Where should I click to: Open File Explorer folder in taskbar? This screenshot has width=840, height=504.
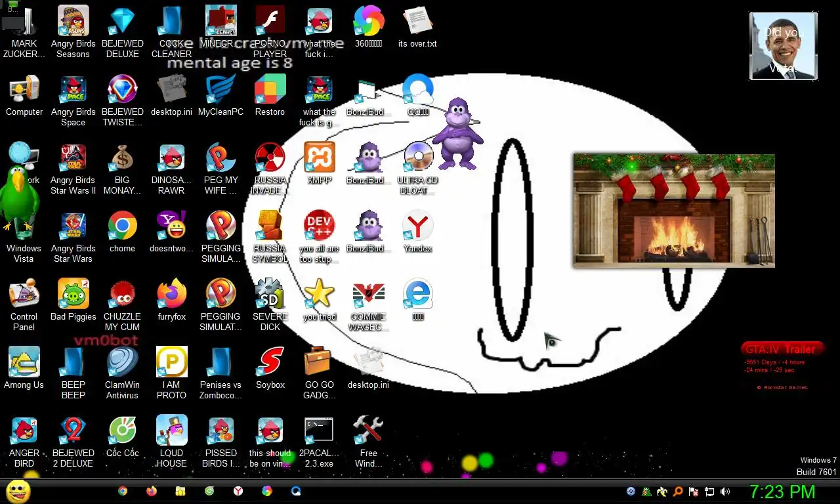pyautogui.click(x=180, y=491)
